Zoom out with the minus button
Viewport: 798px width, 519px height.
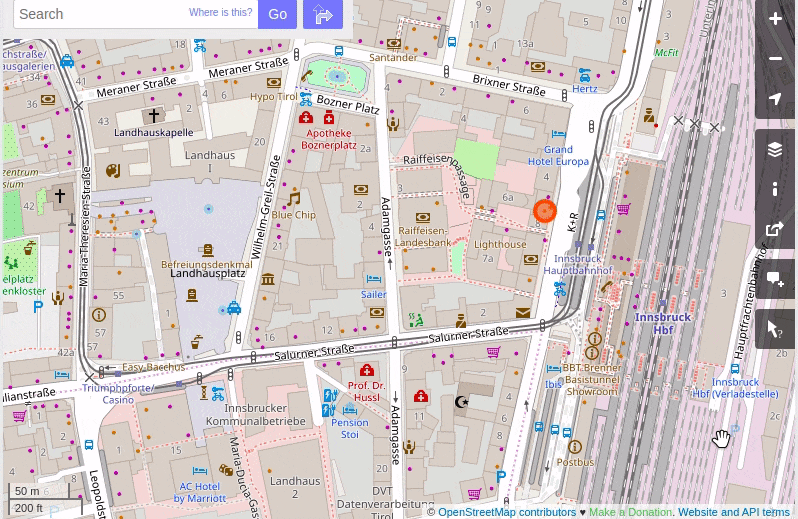[775, 59]
